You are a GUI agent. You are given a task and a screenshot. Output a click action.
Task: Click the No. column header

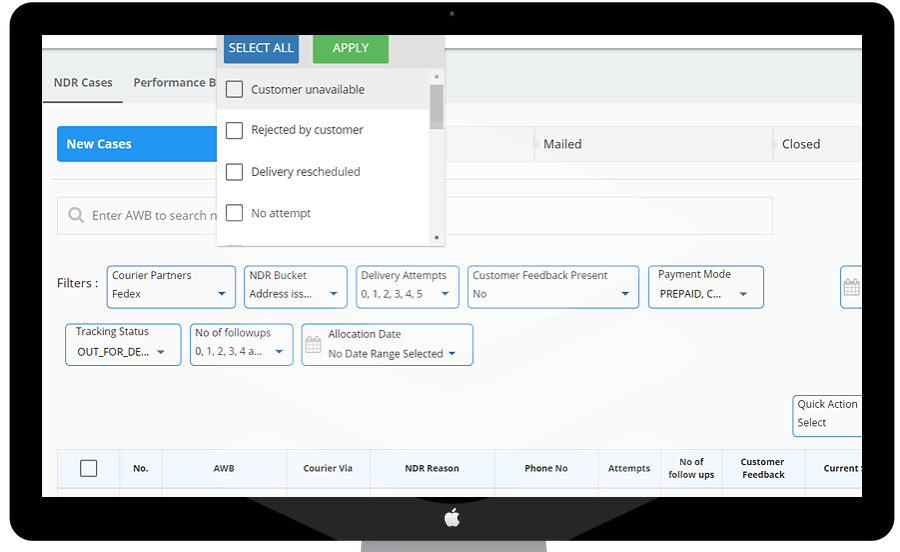141,468
